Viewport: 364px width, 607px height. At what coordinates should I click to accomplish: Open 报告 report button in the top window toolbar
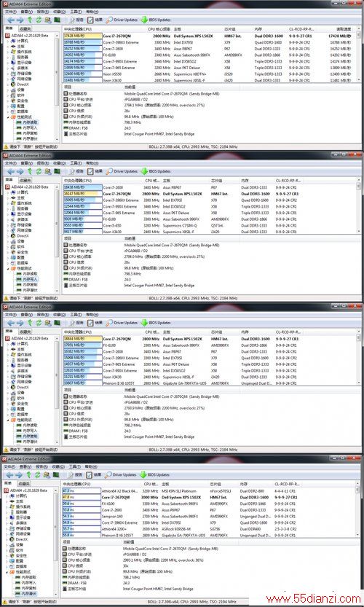[x=76, y=20]
